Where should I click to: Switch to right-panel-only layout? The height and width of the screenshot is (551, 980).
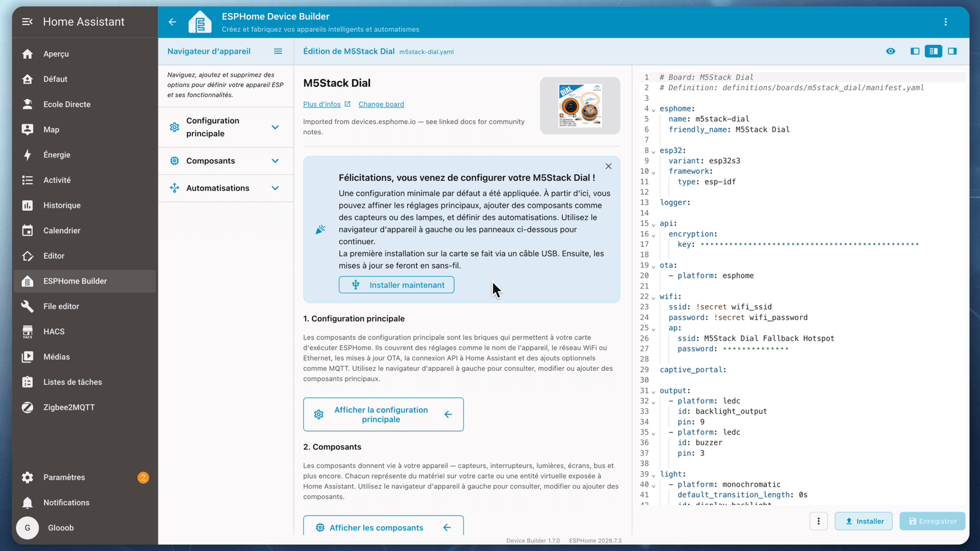coord(952,51)
